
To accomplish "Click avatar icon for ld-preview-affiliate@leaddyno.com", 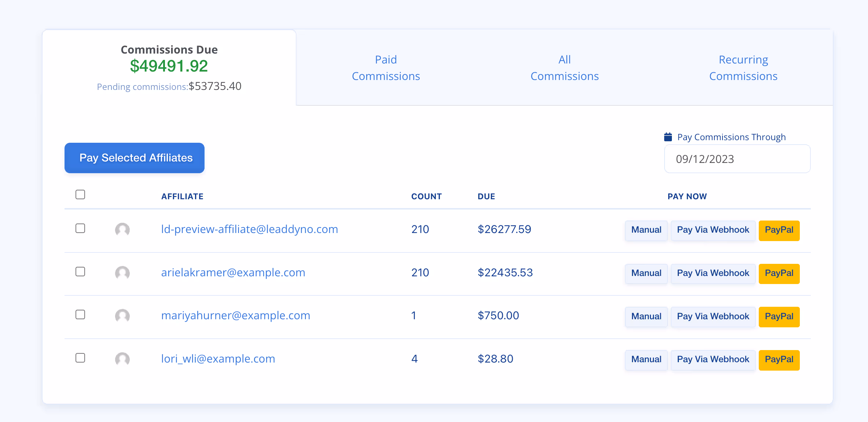I will tap(122, 230).
